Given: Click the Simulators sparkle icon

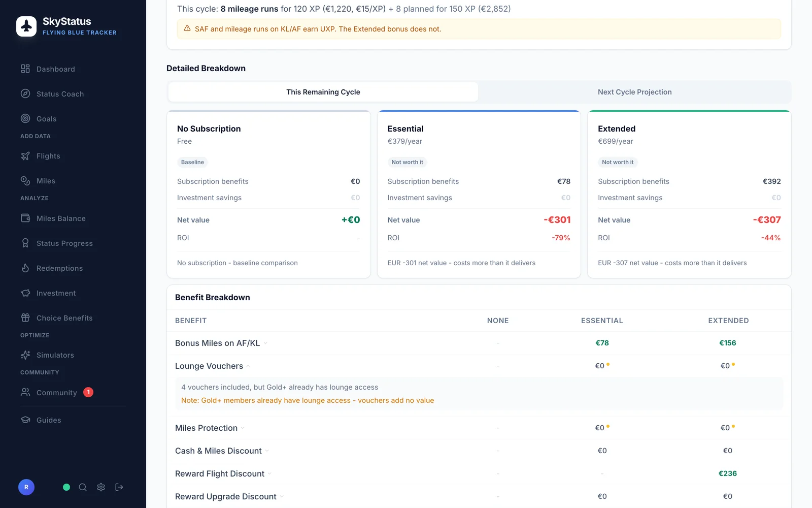Looking at the screenshot, I should pyautogui.click(x=25, y=355).
